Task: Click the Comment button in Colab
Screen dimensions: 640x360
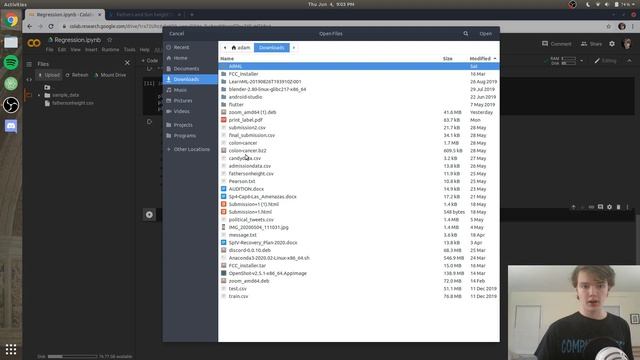Action: (x=557, y=44)
